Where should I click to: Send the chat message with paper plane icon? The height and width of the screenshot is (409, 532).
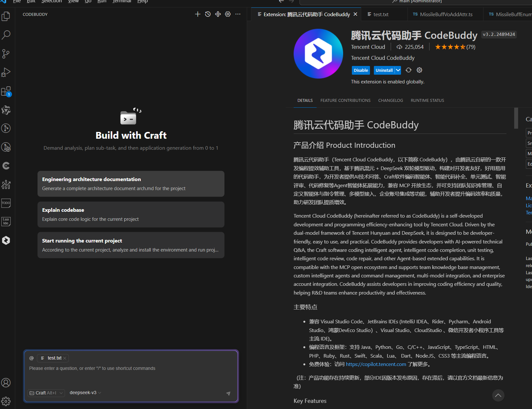click(228, 393)
